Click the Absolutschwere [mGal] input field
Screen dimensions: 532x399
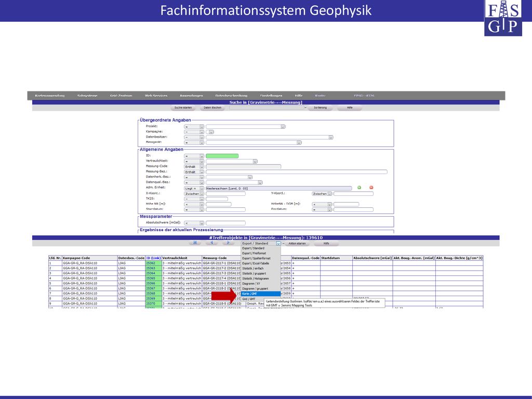point(225,223)
